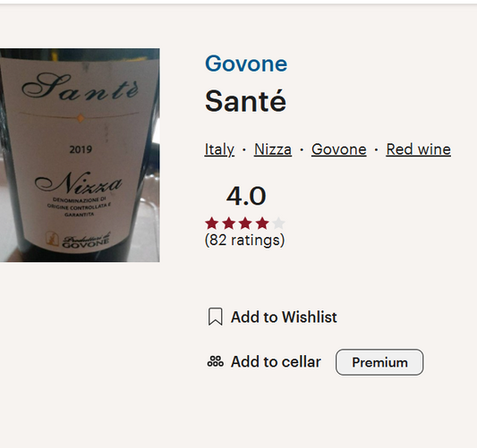
Task: Select the fourth red rating star
Action: click(262, 224)
